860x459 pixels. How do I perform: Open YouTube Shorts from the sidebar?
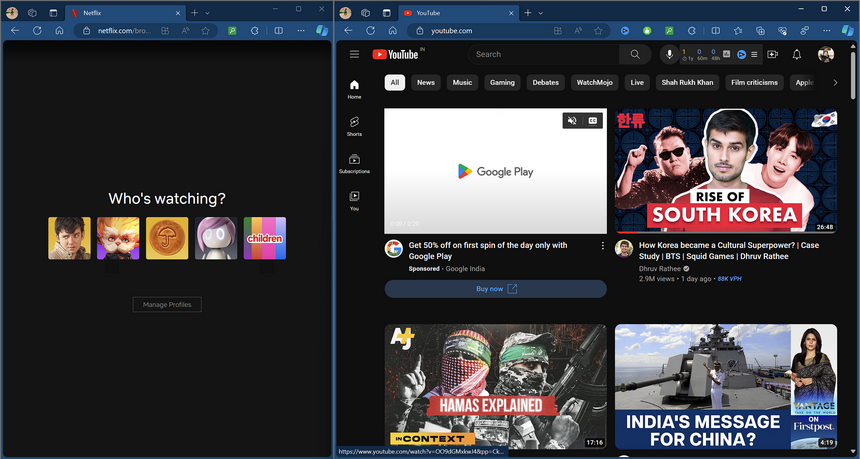[354, 125]
